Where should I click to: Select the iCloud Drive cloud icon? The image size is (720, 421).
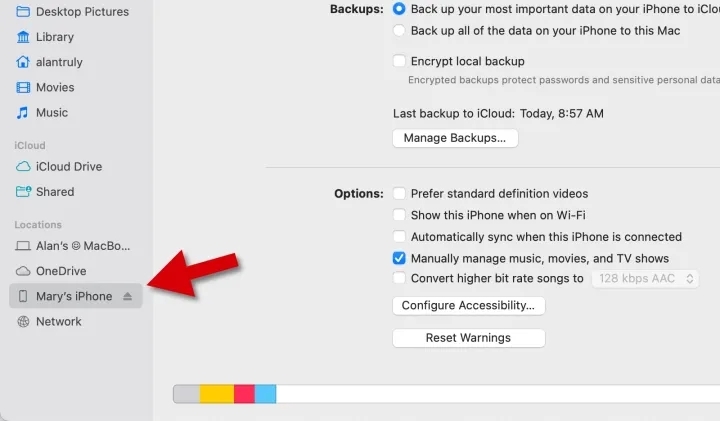coord(23,166)
